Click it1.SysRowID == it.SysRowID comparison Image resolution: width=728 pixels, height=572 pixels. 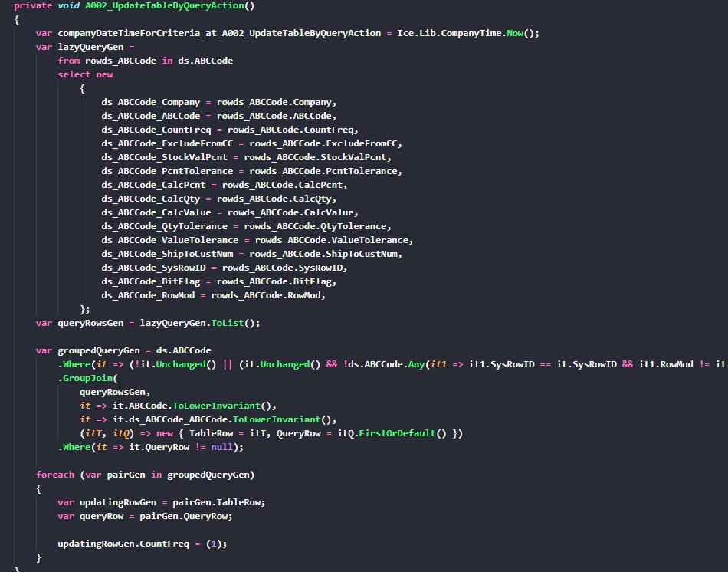click(x=543, y=364)
